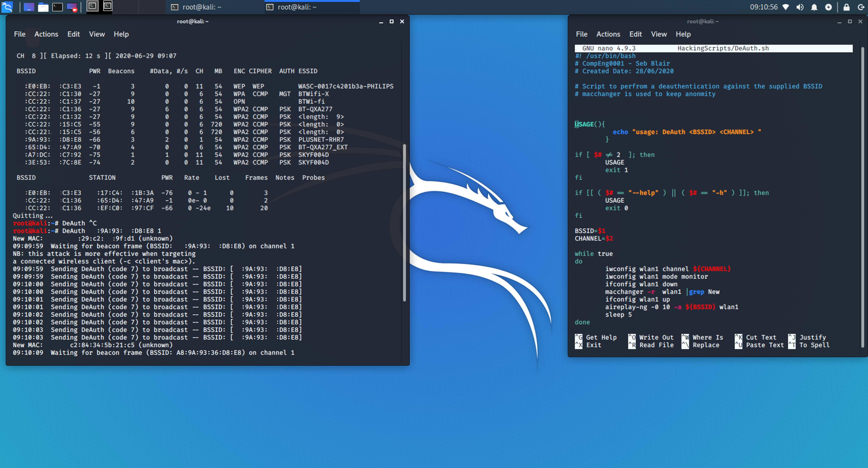868x468 pixels.
Task: Click nano '^\ Replace' shortcut
Action: point(700,345)
